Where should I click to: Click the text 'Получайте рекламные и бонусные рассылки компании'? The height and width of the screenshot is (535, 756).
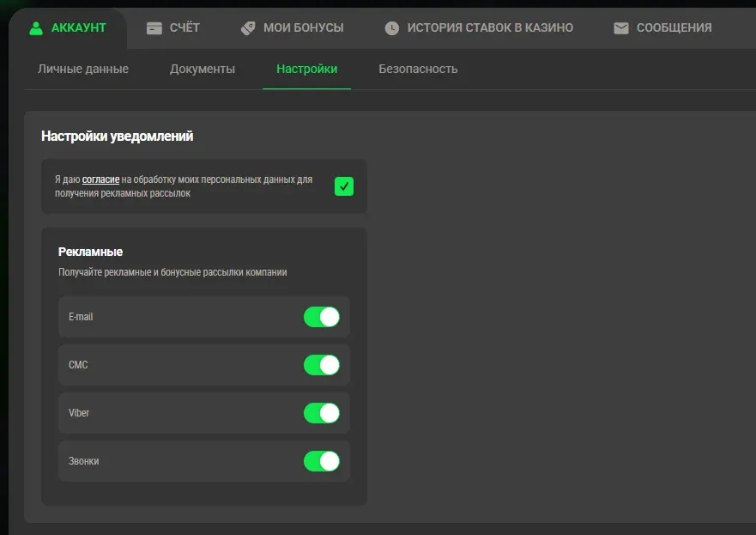172,272
